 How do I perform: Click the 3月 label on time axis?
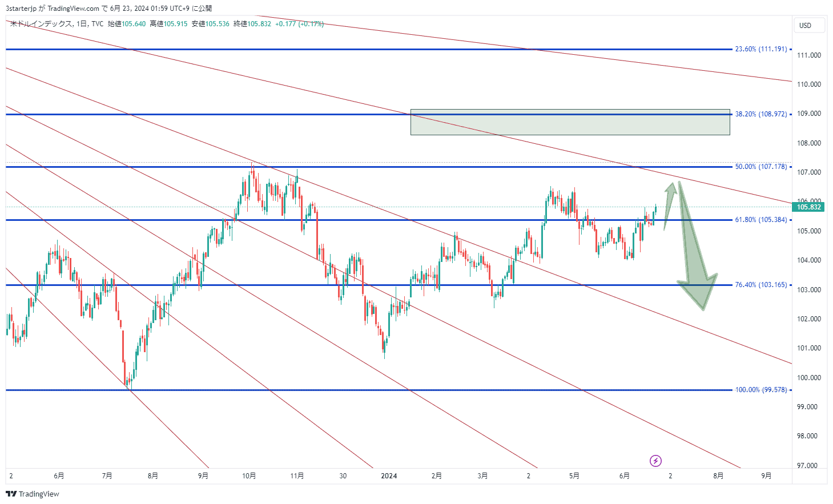482,476
